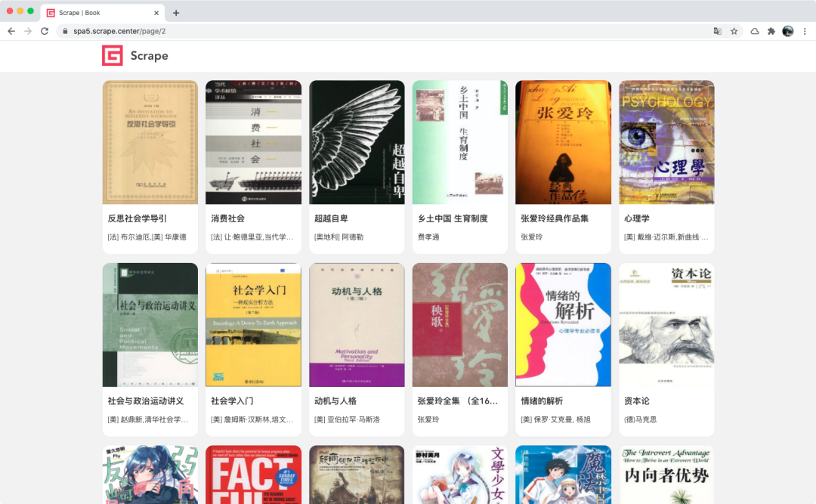Open the 社会与政治运动讲义 cover image
This screenshot has width=816, height=504.
click(x=150, y=325)
